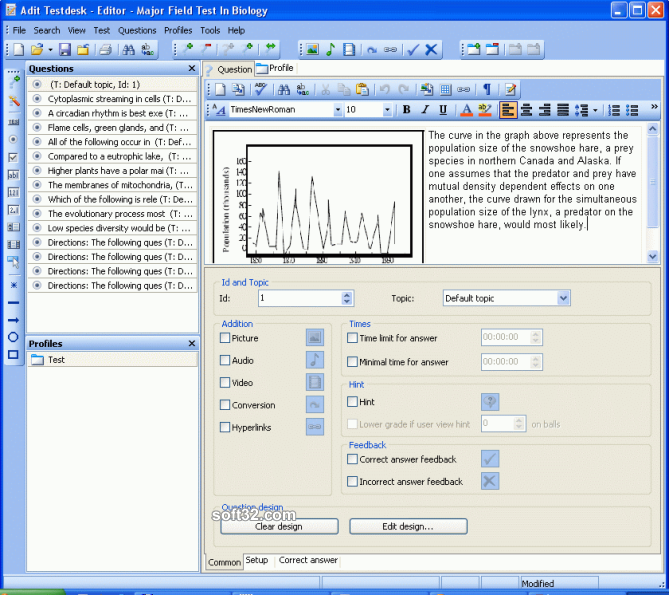The height and width of the screenshot is (595, 669).
Task: Center align the text
Action: tap(526, 110)
